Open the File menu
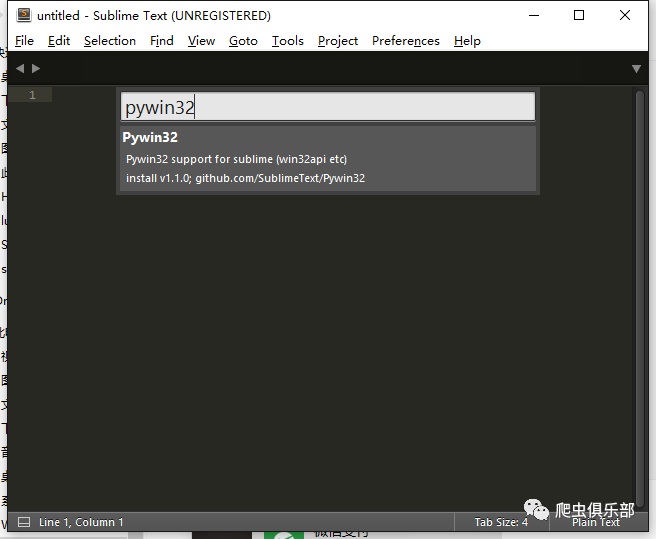The height and width of the screenshot is (539, 656). 24,41
